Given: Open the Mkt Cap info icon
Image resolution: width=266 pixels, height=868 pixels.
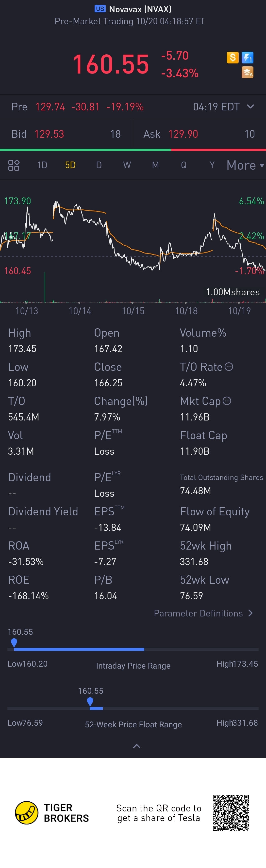Looking at the screenshot, I should pyautogui.click(x=227, y=401).
